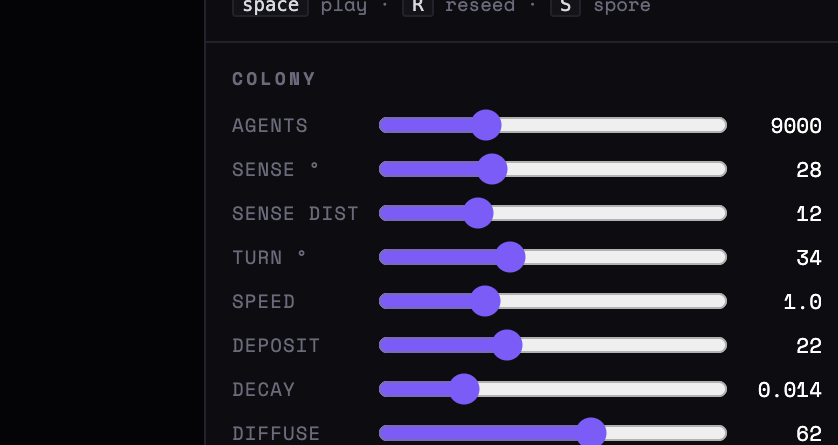
Task: Select the "spore" shortcut label
Action: pos(622,6)
